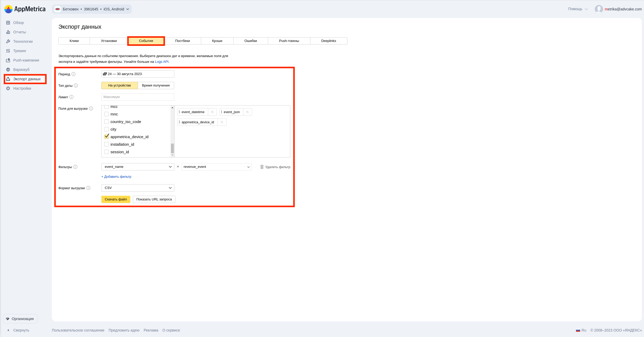Click the calendar icon in period field

105,74
